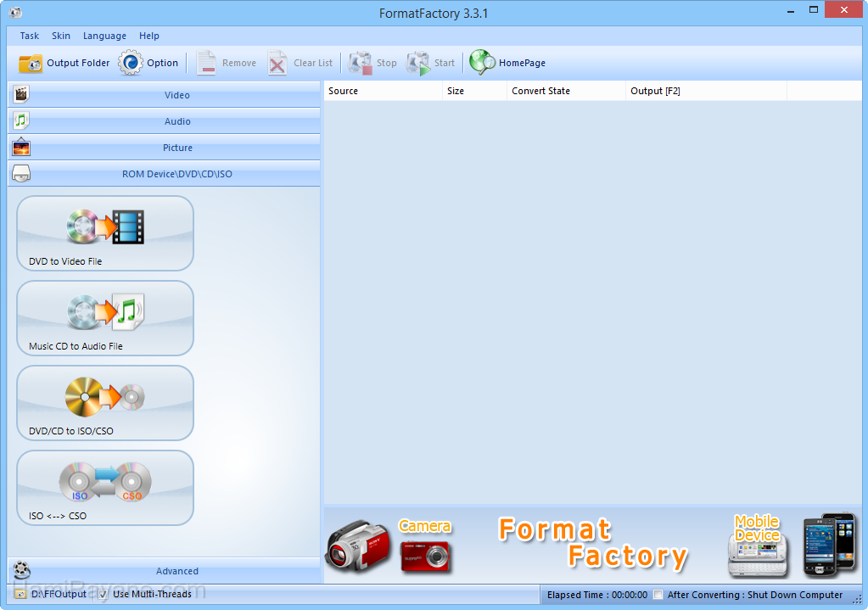This screenshot has width=868, height=610.
Task: Open the Help menu
Action: pyautogui.click(x=149, y=36)
